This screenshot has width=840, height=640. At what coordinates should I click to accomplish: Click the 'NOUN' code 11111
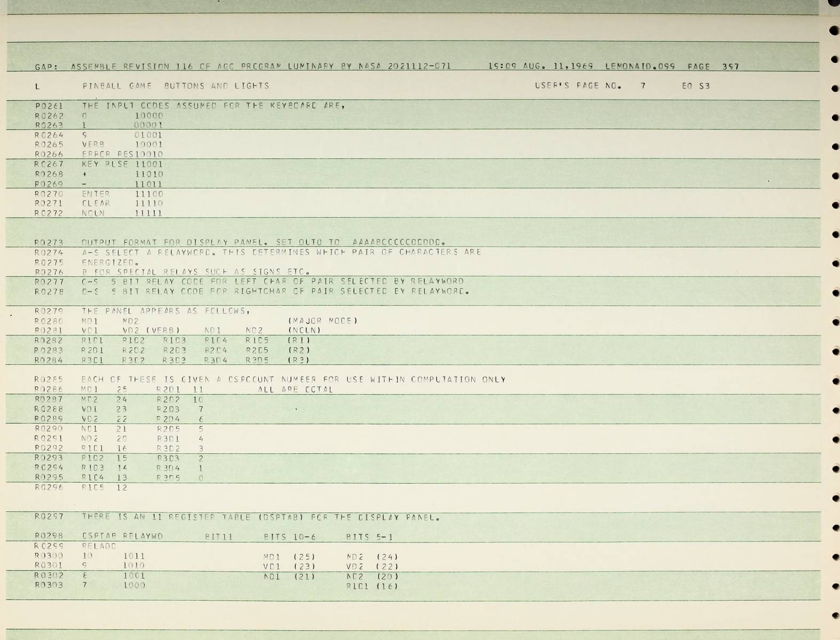(x=148, y=213)
